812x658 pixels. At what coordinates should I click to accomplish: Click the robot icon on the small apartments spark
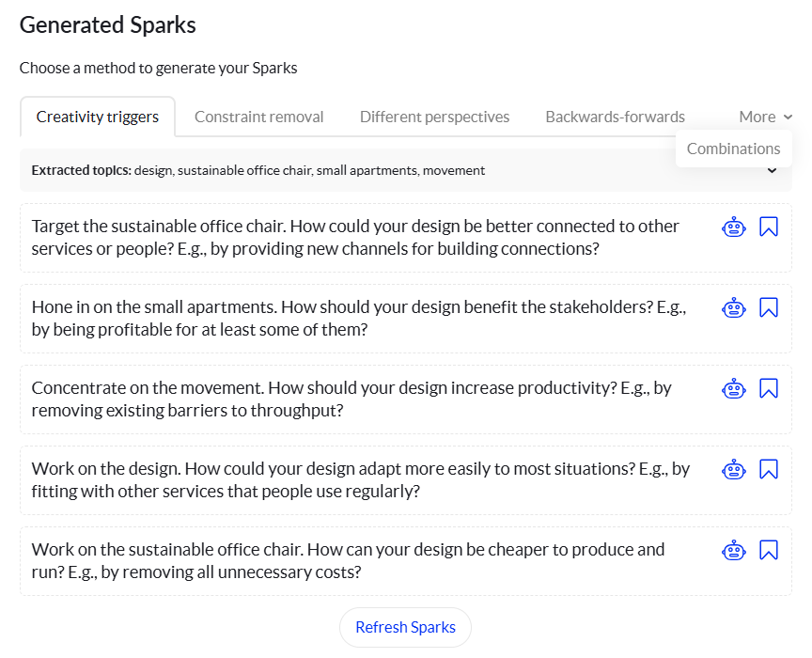click(x=733, y=307)
